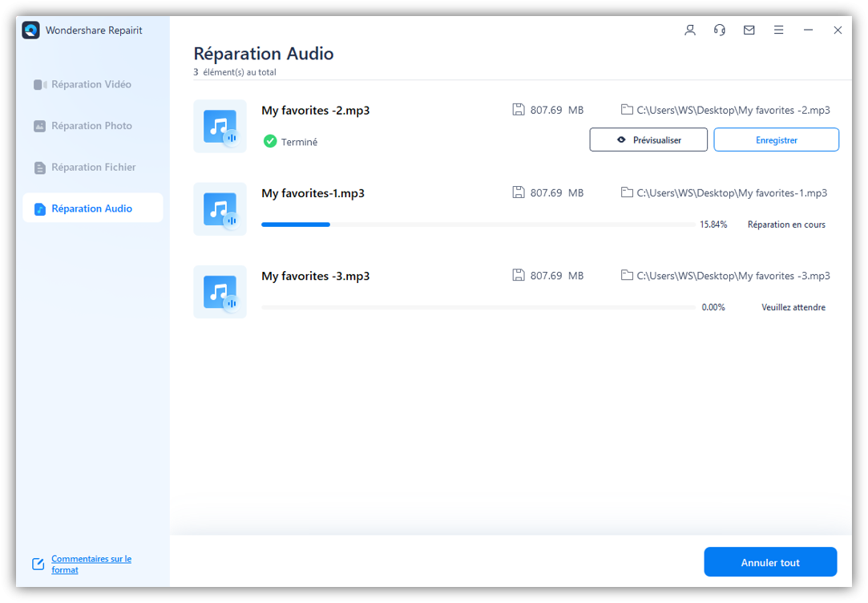Viewport: 868px width, 603px height.
Task: Click folder icon beside My favorites -2.mp3 path
Action: (x=627, y=110)
